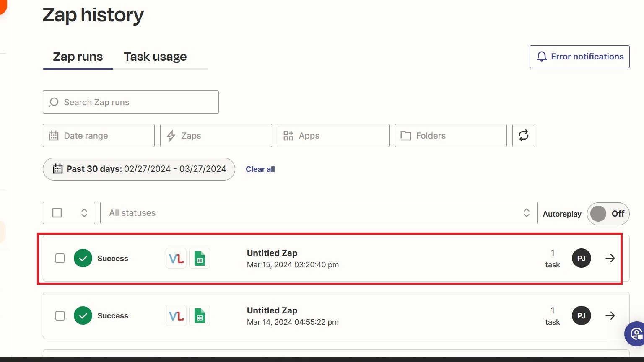Click Google Sheets icon in Mar 15 run
The width and height of the screenshot is (644, 362).
(x=200, y=259)
